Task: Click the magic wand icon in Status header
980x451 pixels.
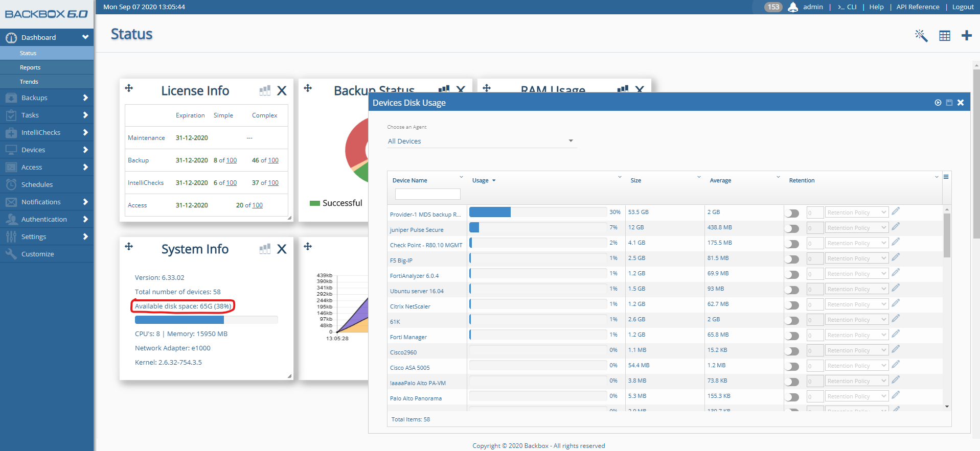Action: [921, 36]
